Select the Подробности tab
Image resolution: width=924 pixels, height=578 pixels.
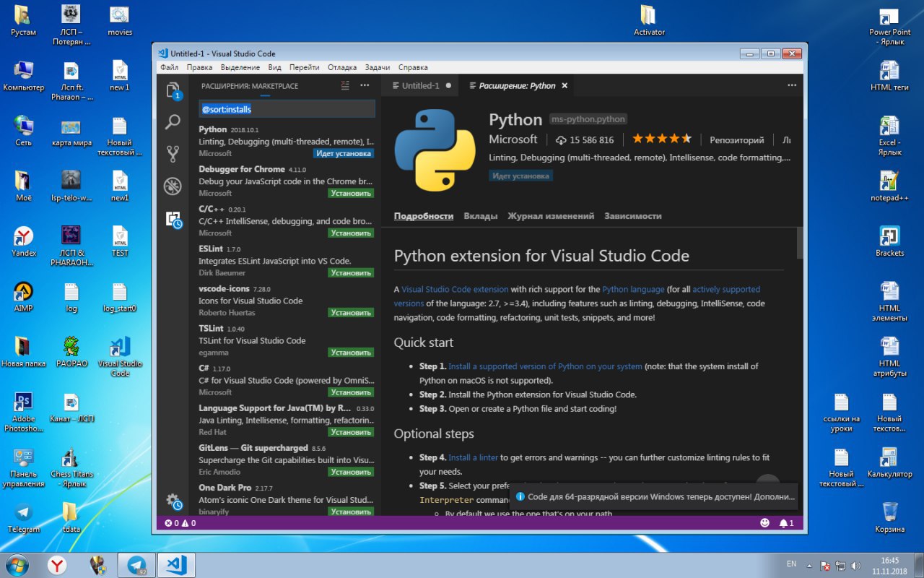[424, 216]
